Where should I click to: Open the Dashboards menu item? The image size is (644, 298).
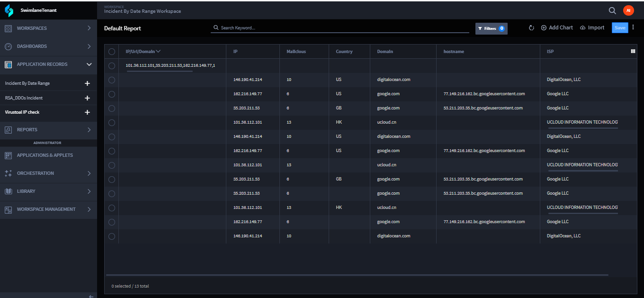32,46
